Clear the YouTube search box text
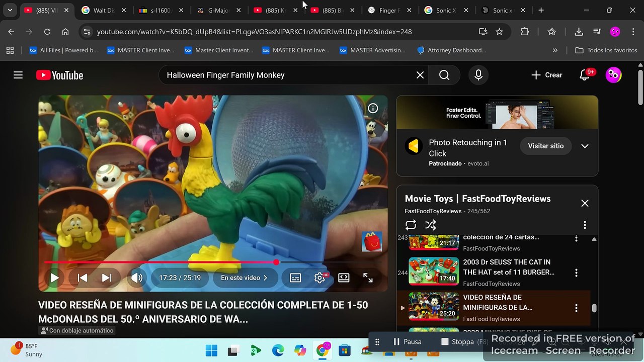The height and width of the screenshot is (362, 644). (420, 75)
